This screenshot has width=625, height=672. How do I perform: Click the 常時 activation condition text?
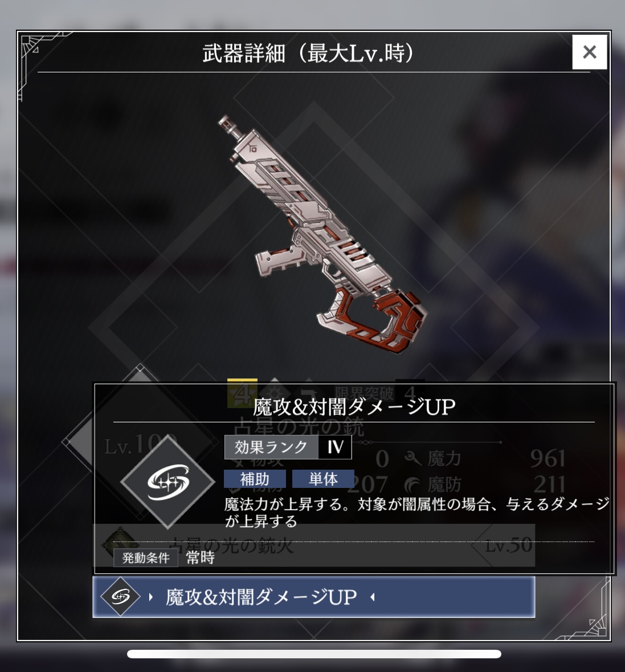pos(200,558)
